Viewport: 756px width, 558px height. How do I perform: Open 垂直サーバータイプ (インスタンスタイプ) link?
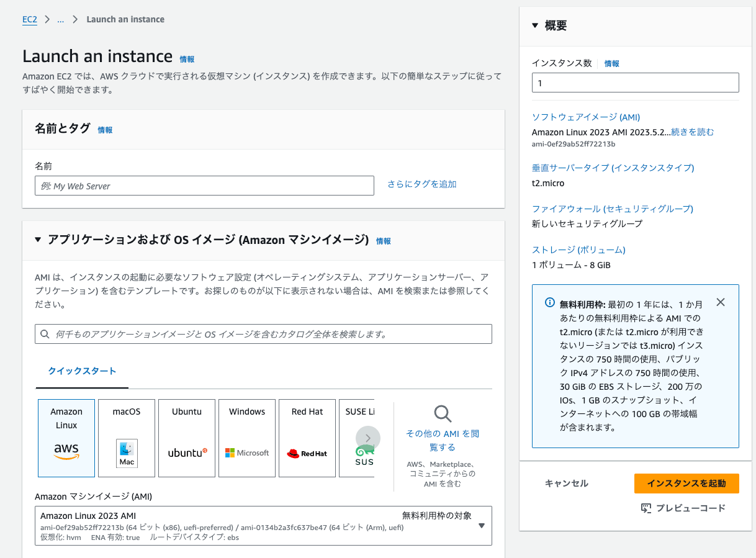click(613, 168)
